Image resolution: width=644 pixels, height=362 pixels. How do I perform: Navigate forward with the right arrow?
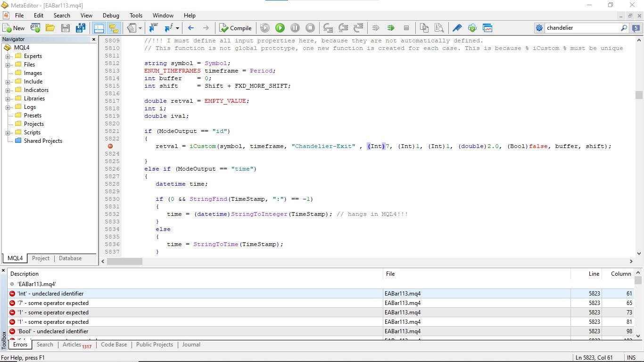[x=206, y=28]
